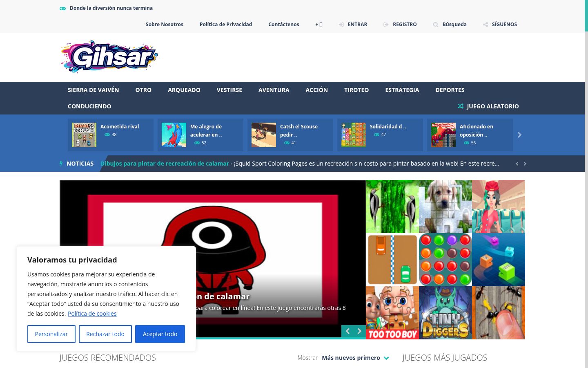Open the Aventura category
This screenshot has height=368, width=588.
[274, 90]
